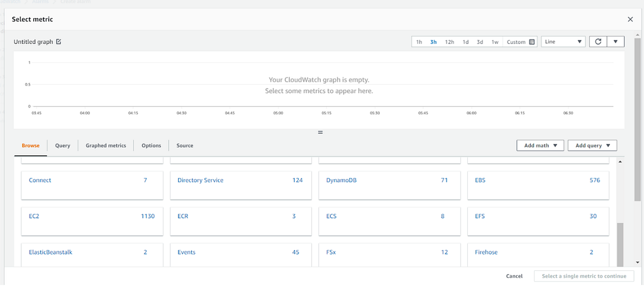Click the Directory Service count 124
Screen dimensions: 644x286
297,180
